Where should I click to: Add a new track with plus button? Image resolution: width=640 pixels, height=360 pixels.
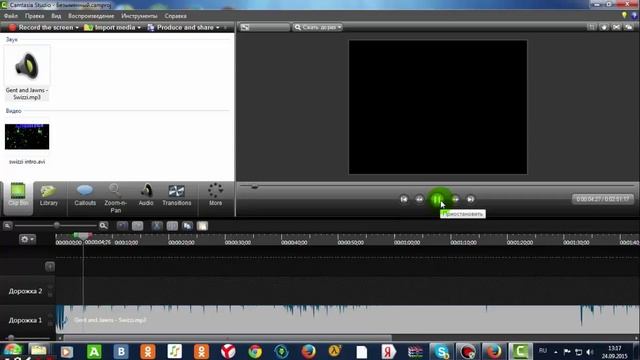pyautogui.click(x=50, y=267)
